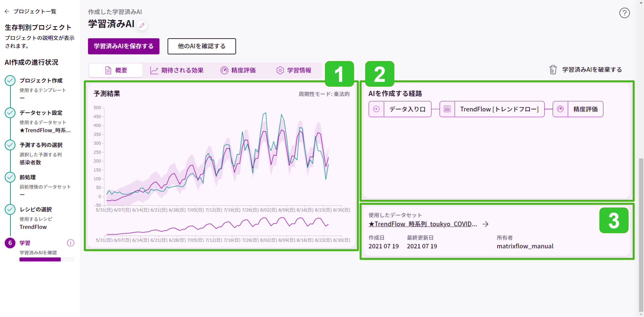Click the page vertical scrollbar
644x317 pixels.
tap(641, 235)
